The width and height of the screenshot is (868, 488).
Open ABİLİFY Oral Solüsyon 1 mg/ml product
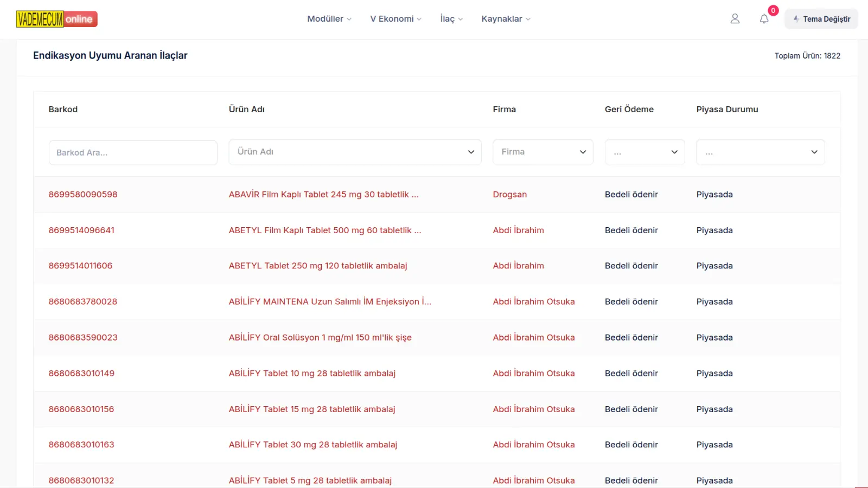[x=320, y=337]
